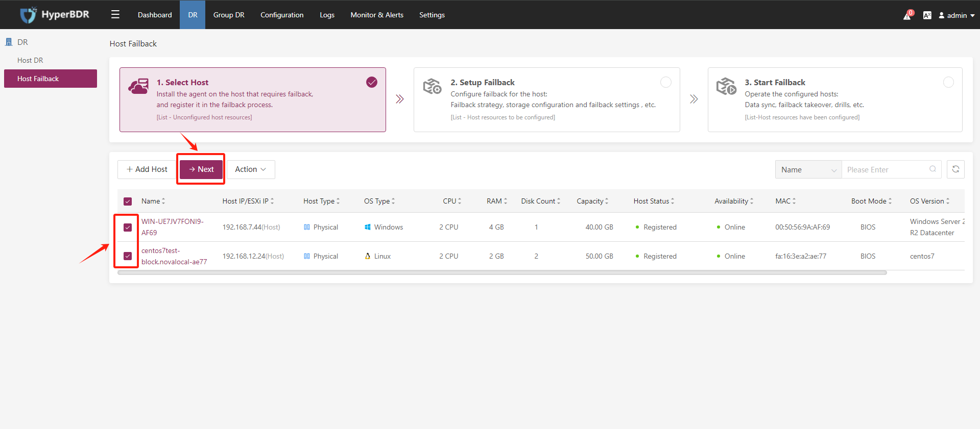
Task: Click the HyperBDR shield logo
Action: [28, 15]
